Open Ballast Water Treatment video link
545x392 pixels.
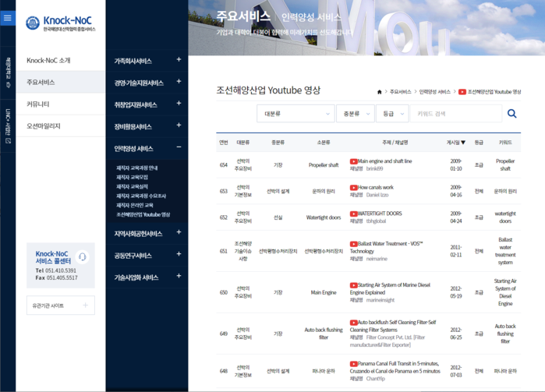click(387, 247)
